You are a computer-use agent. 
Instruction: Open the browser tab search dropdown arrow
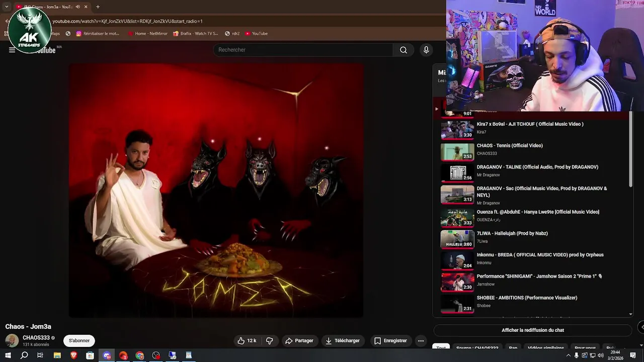[x=7, y=7]
